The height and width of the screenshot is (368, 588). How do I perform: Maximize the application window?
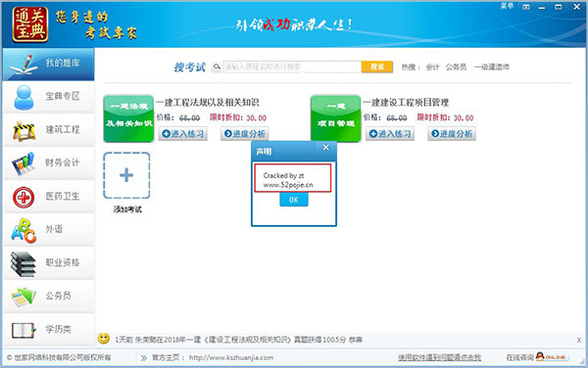pyautogui.click(x=559, y=7)
